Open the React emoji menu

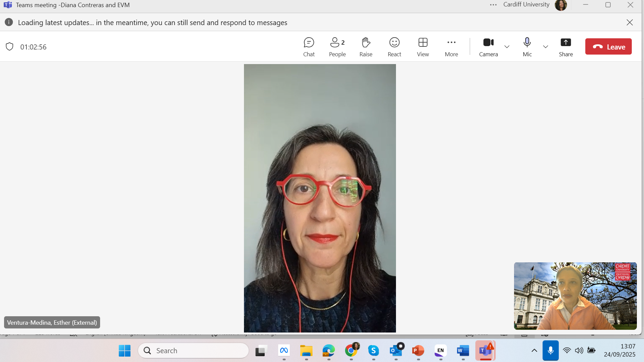pyautogui.click(x=394, y=47)
